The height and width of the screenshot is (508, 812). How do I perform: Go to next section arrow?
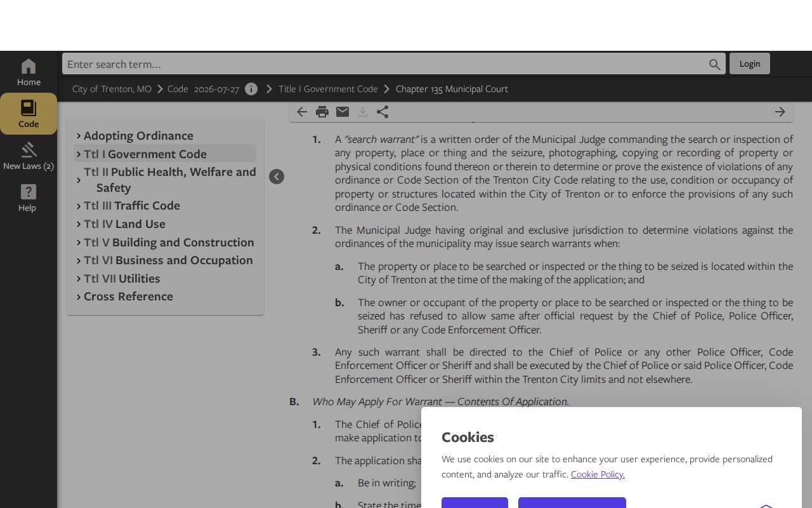[780, 112]
